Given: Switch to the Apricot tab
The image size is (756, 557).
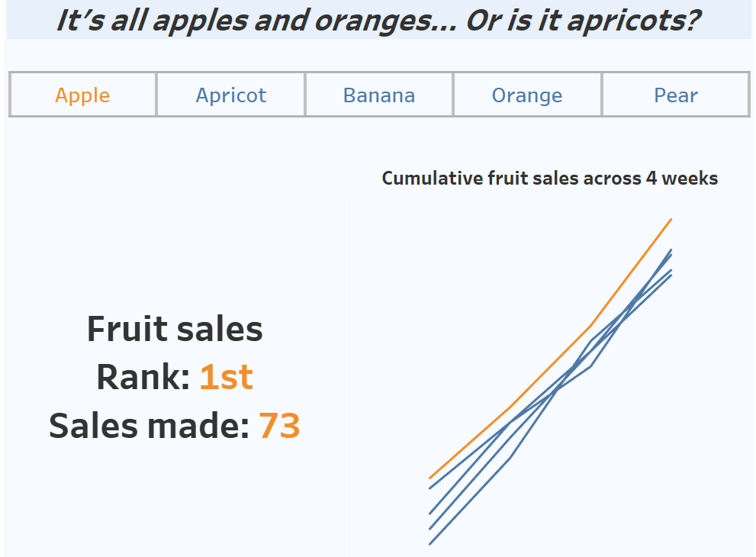Looking at the screenshot, I should (x=231, y=95).
